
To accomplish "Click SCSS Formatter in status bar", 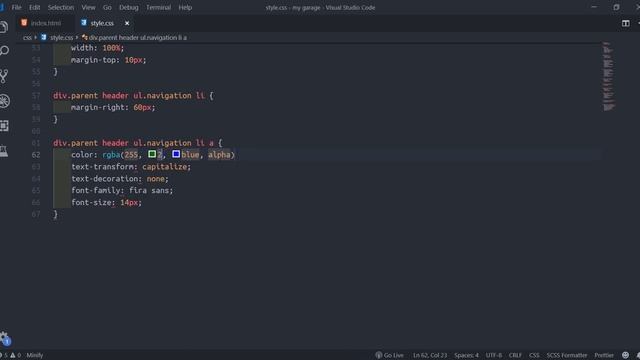I will tap(567, 355).
